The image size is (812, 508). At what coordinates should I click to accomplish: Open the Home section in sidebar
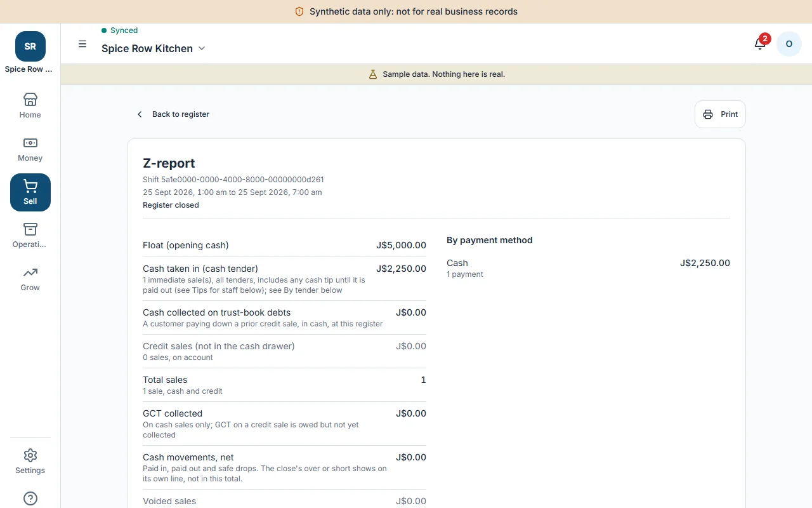click(30, 106)
